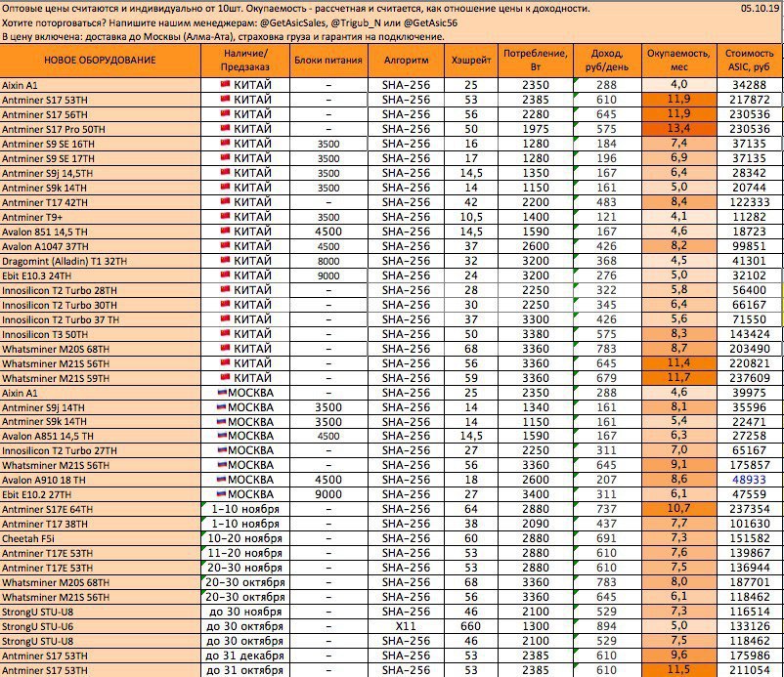Viewport: 784px width, 677px height.
Task: Click the hashrate 660 in StrongU STU-U6 row
Action: [471, 626]
